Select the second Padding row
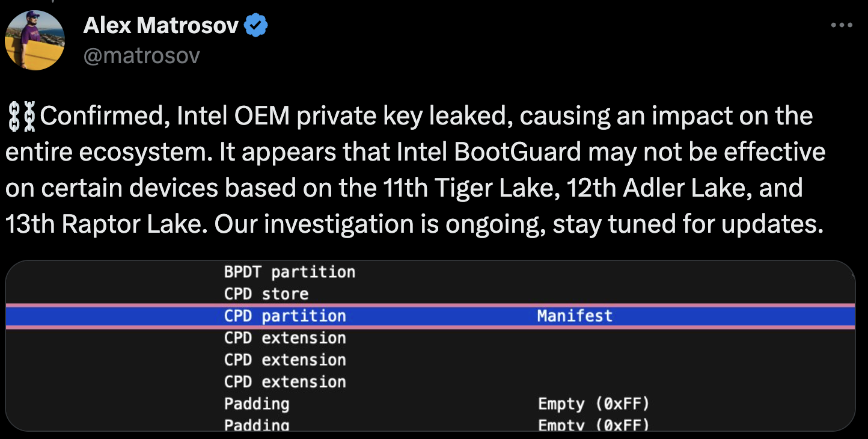Image resolution: width=868 pixels, height=439 pixels. (257, 424)
